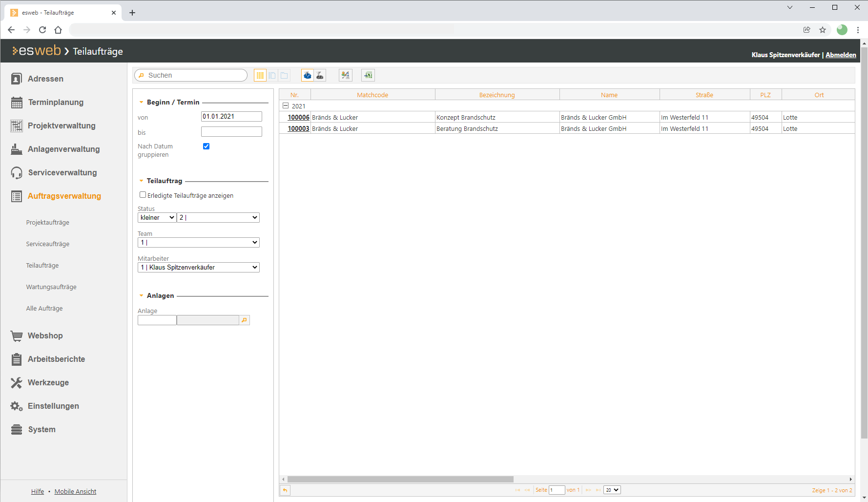
Task: Click the Abmelden logout link
Action: point(840,55)
